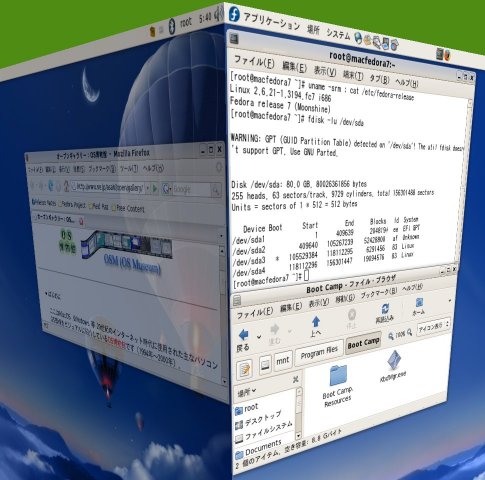The height and width of the screenshot is (480, 485).
Task: Click the 上へ up arrow icon
Action: tap(316, 322)
